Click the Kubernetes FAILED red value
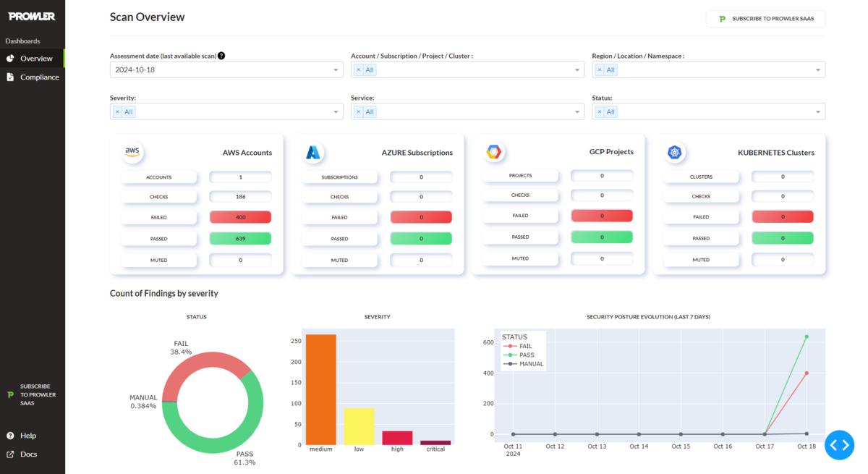Image resolution: width=868 pixels, height=474 pixels. click(783, 217)
